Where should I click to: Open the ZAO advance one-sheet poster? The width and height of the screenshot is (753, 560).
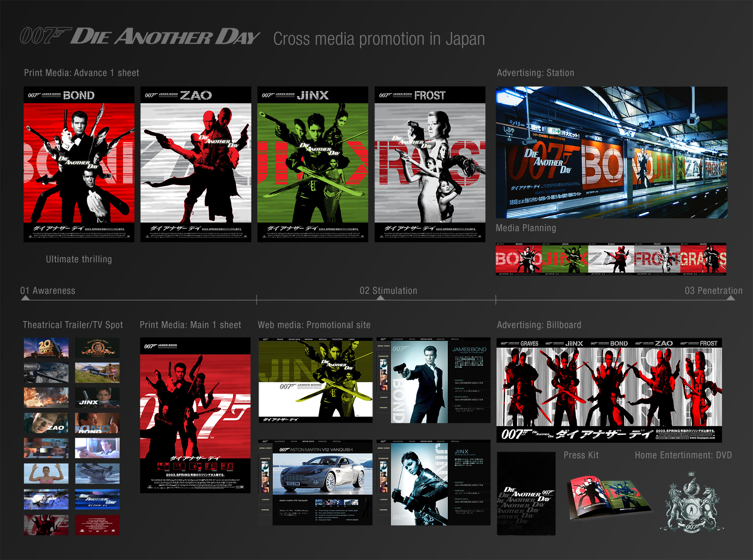(196, 164)
